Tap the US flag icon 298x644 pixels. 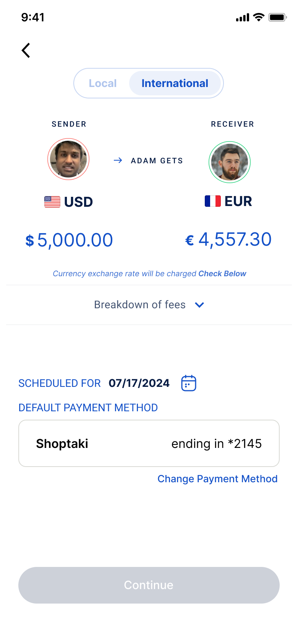52,201
